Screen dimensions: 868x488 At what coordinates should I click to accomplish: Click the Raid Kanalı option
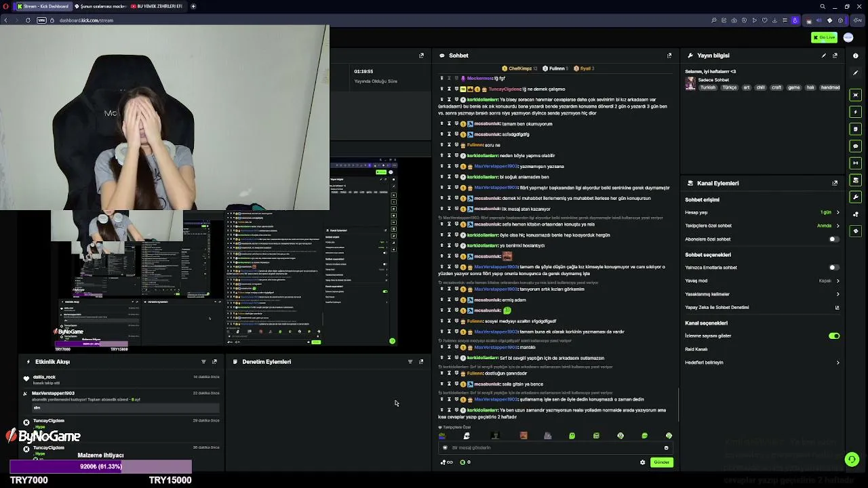coord(696,349)
